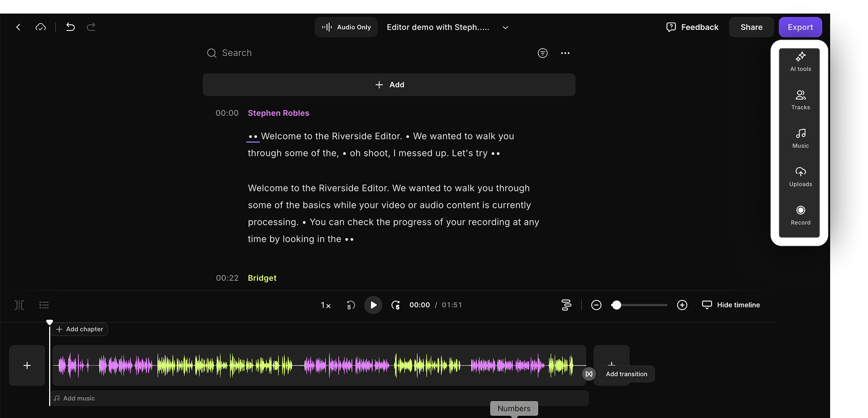Skip back 5 seconds
This screenshot has height=418, width=868.
click(x=351, y=305)
